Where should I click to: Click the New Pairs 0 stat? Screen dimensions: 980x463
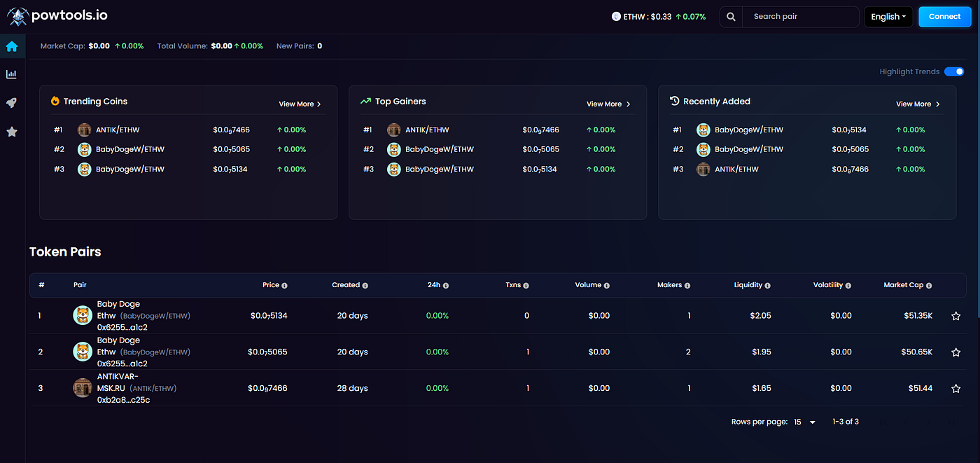pyautogui.click(x=300, y=46)
